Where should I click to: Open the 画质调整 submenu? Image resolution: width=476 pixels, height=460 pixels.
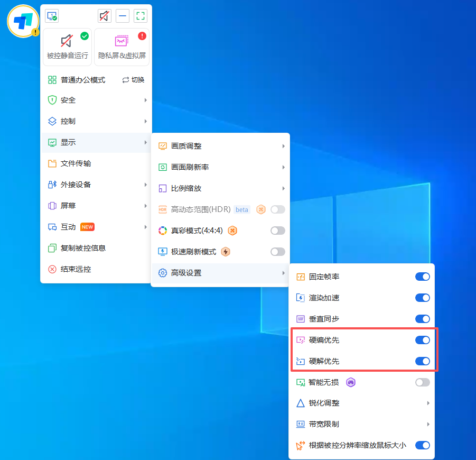coord(221,146)
